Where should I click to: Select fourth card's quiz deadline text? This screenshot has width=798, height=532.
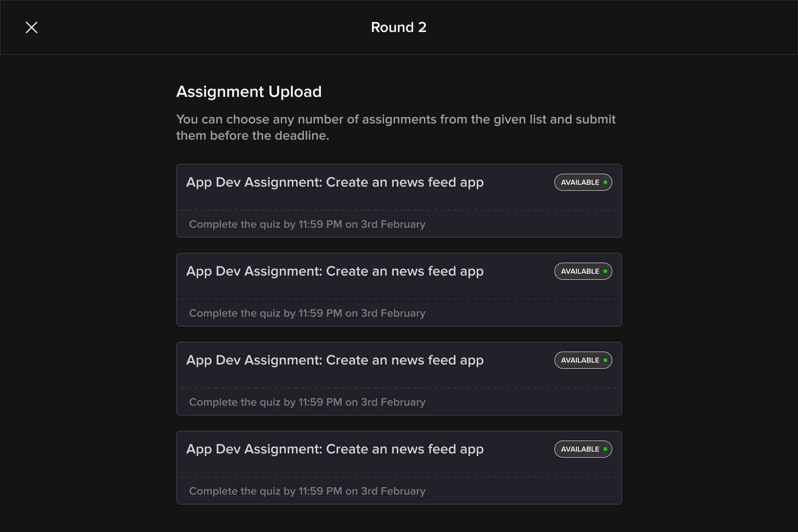click(x=307, y=491)
